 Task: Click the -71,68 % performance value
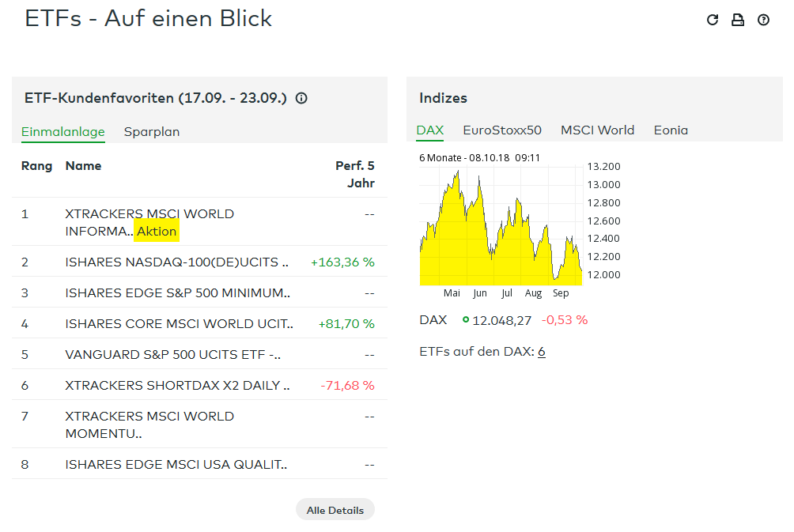point(347,386)
